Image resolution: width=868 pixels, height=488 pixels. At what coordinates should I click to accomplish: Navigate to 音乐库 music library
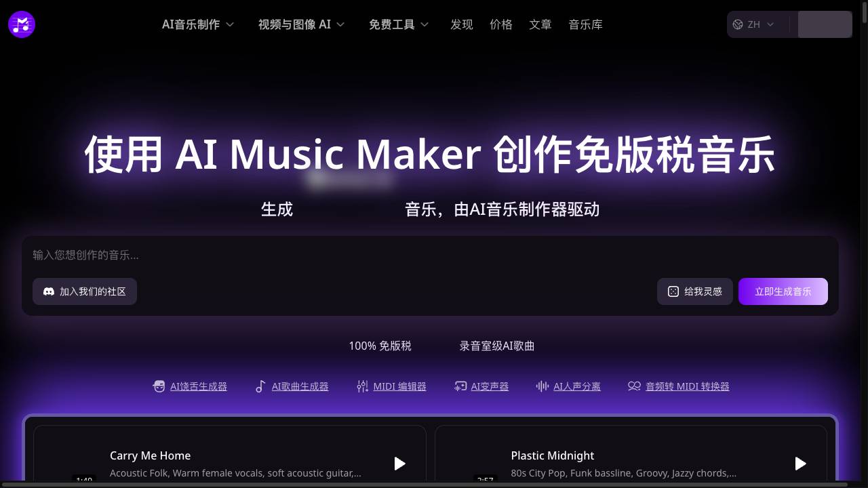coord(585,24)
